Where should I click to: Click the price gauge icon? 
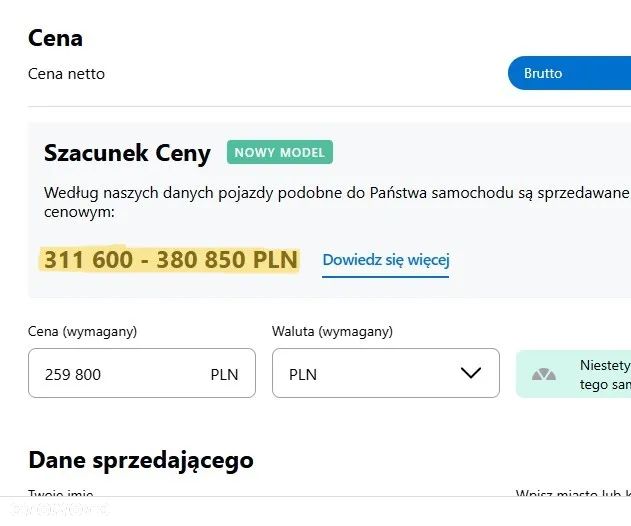(x=544, y=374)
